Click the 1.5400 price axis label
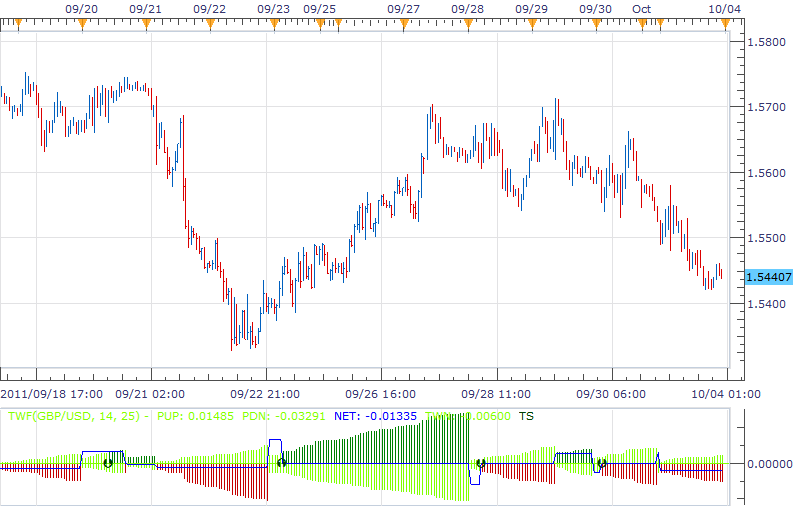 pyautogui.click(x=766, y=304)
